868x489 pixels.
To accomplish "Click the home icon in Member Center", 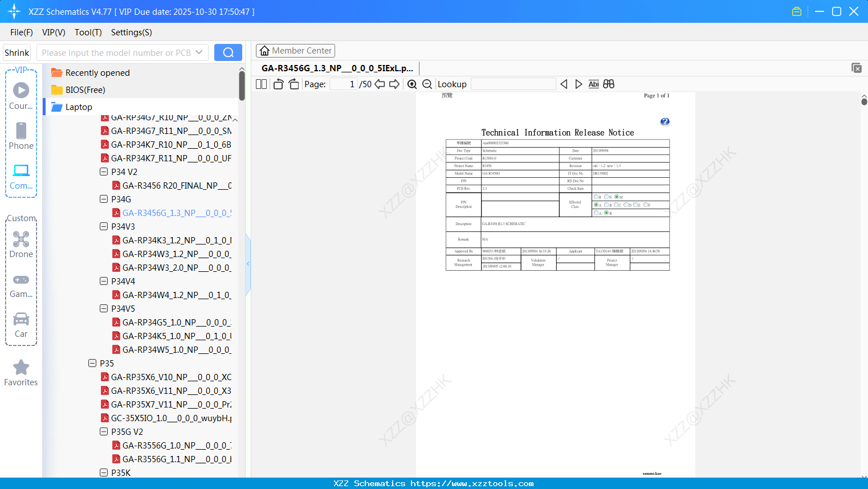I will (x=264, y=51).
